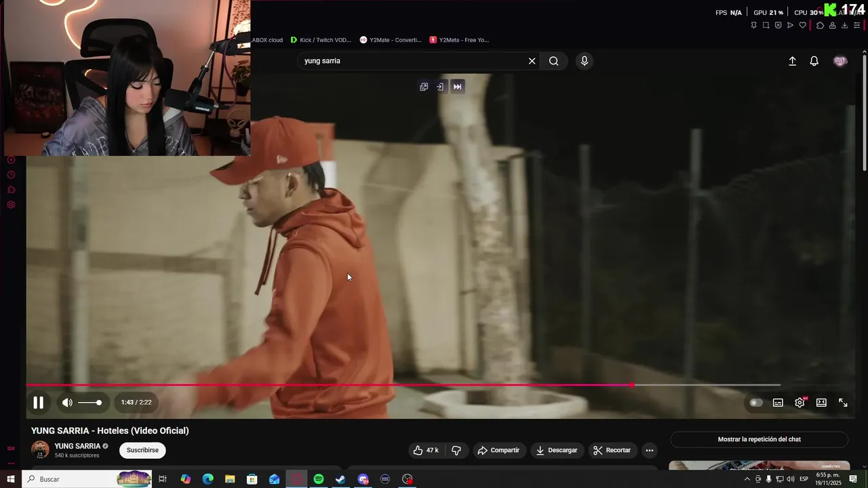
Task: Click the pop-out video icon above the player
Action: coord(424,87)
